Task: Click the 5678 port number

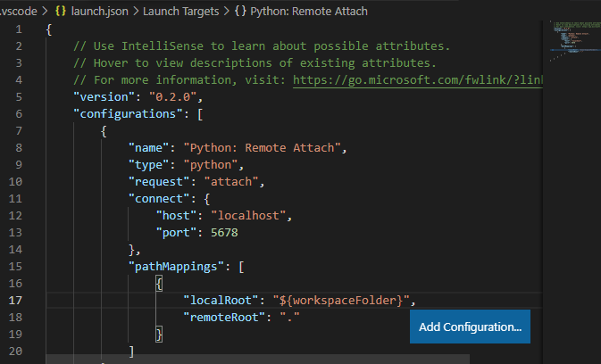Action: pos(225,232)
